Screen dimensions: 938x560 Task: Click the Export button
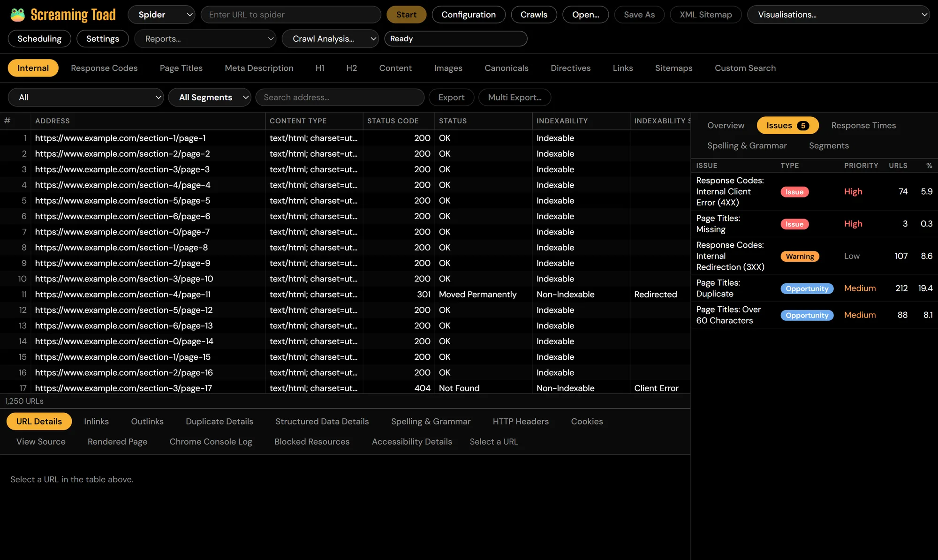point(451,97)
